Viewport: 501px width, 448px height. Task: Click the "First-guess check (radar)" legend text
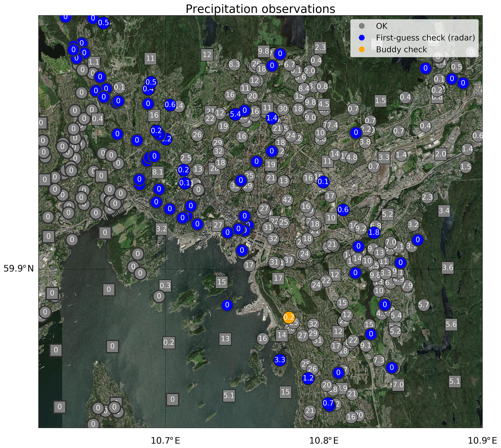coord(425,38)
